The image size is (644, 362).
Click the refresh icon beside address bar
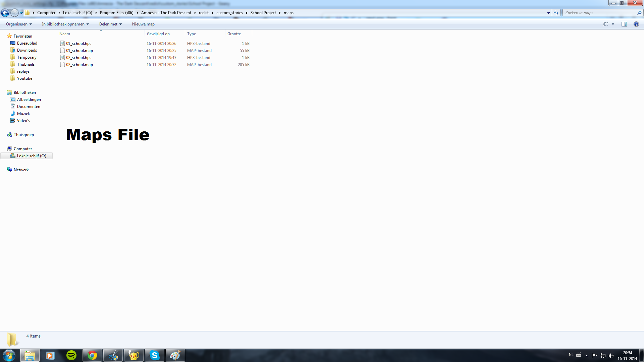pos(556,13)
